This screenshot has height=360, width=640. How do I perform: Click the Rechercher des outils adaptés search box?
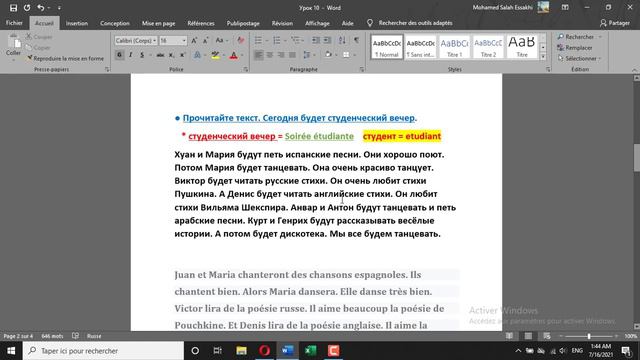[x=415, y=23]
